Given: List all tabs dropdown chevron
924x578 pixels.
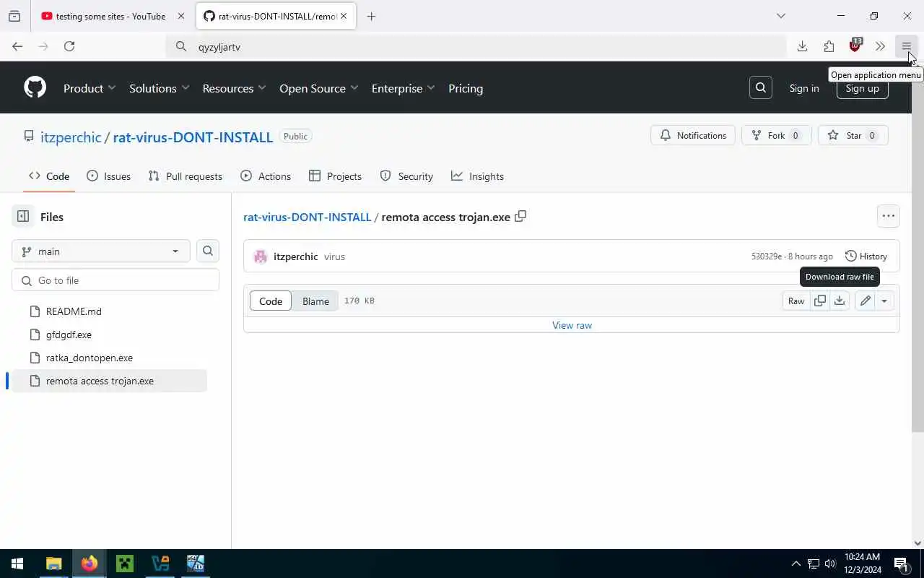Looking at the screenshot, I should (780, 16).
